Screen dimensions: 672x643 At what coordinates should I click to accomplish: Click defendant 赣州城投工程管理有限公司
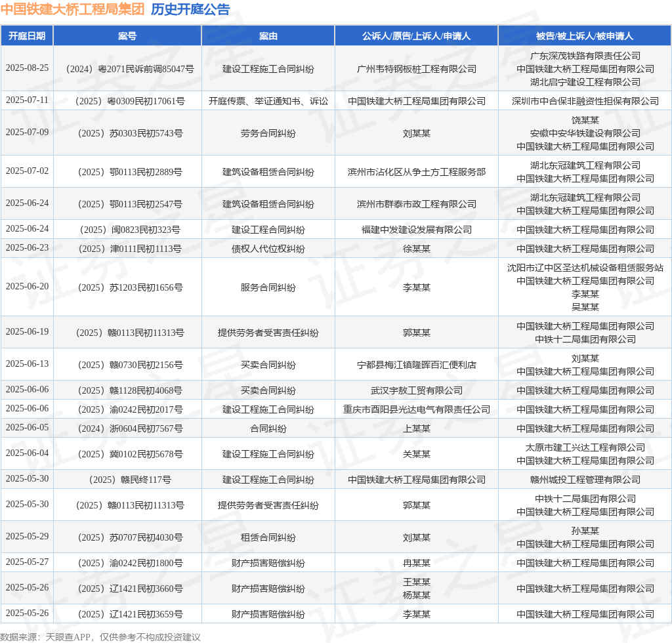tap(585, 480)
